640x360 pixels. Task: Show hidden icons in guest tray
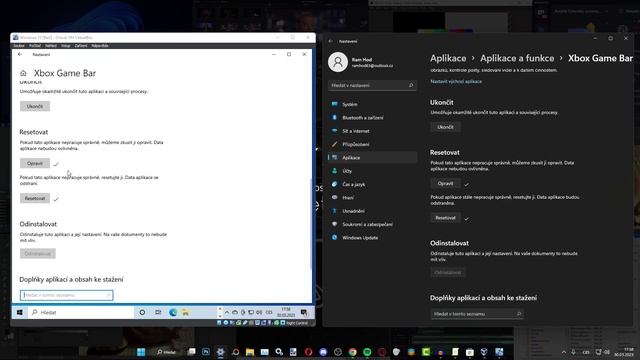(x=227, y=312)
